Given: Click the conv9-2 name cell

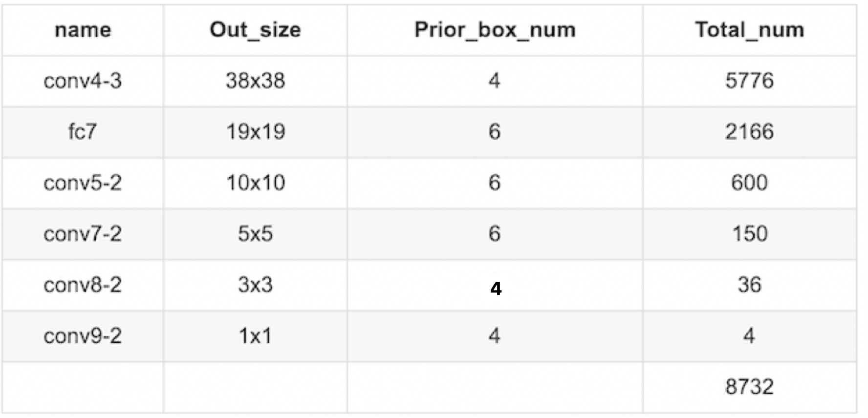Looking at the screenshot, I should [x=83, y=336].
